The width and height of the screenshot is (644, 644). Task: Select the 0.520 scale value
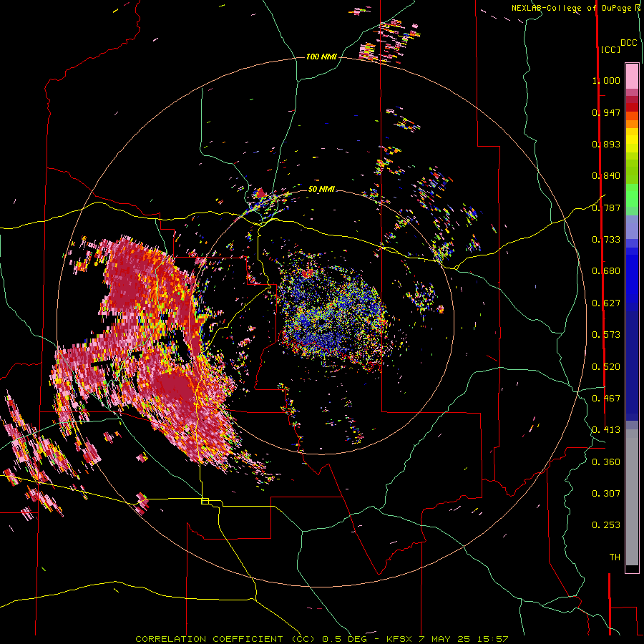(x=606, y=367)
